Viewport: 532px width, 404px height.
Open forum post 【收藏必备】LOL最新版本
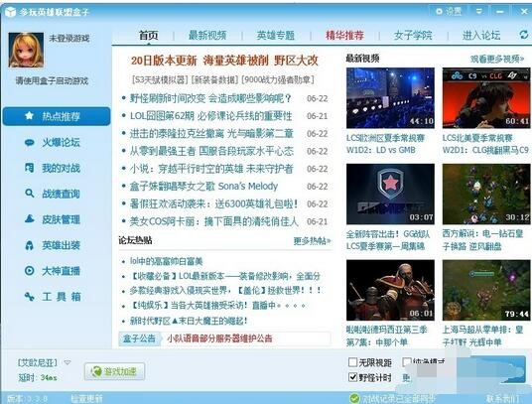coord(225,276)
